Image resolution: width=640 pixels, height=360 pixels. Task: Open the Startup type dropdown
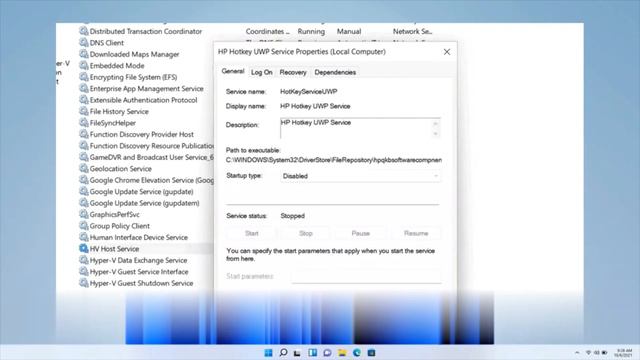[x=361, y=176]
